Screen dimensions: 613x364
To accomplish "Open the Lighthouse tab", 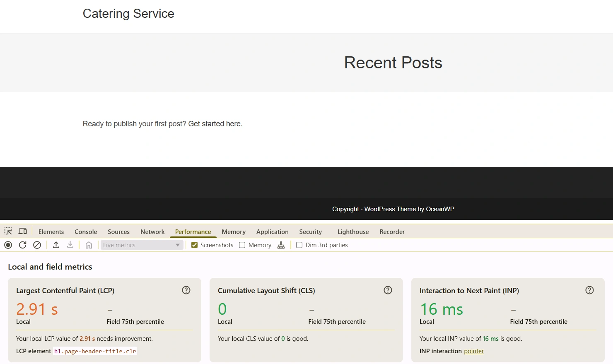I will tap(353, 232).
